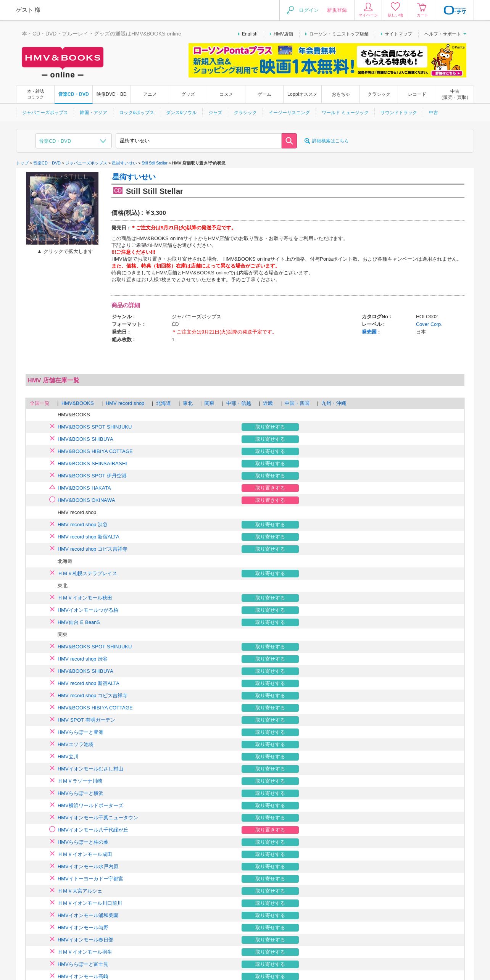Click the HMV&BOOKS online logo
Screen dimensions: 490x980
pos(63,63)
